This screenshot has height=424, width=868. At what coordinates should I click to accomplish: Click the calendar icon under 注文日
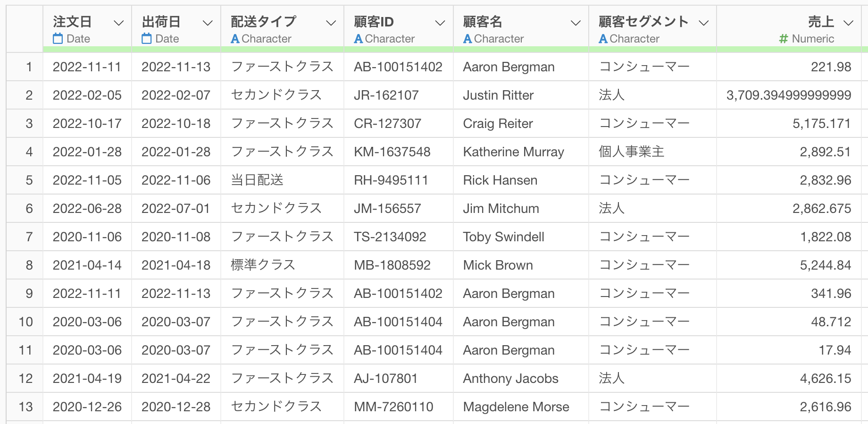tap(58, 39)
